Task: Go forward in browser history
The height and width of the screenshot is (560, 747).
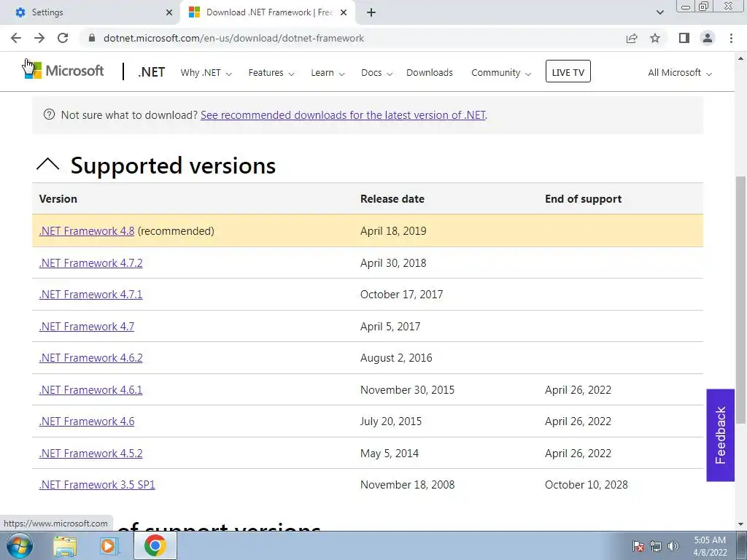Action: click(x=39, y=38)
